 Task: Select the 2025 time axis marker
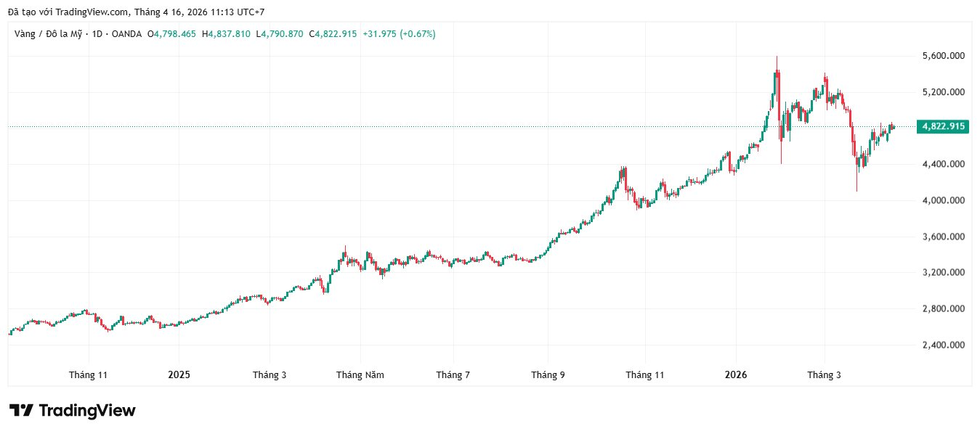point(179,375)
